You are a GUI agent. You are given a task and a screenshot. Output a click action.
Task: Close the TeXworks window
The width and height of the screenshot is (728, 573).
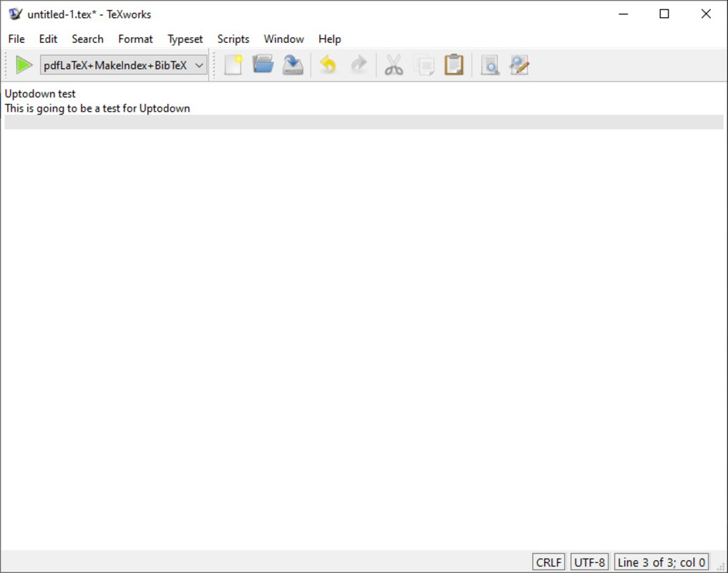click(x=706, y=14)
